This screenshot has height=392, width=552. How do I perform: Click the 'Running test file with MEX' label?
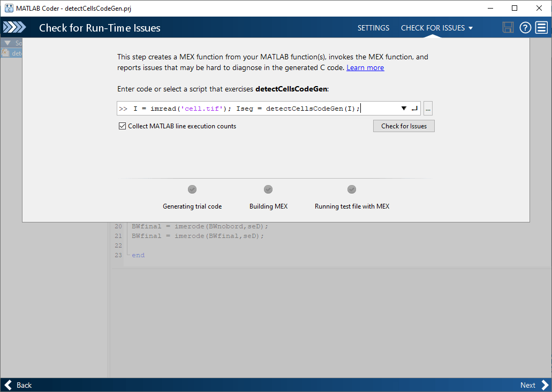352,206
